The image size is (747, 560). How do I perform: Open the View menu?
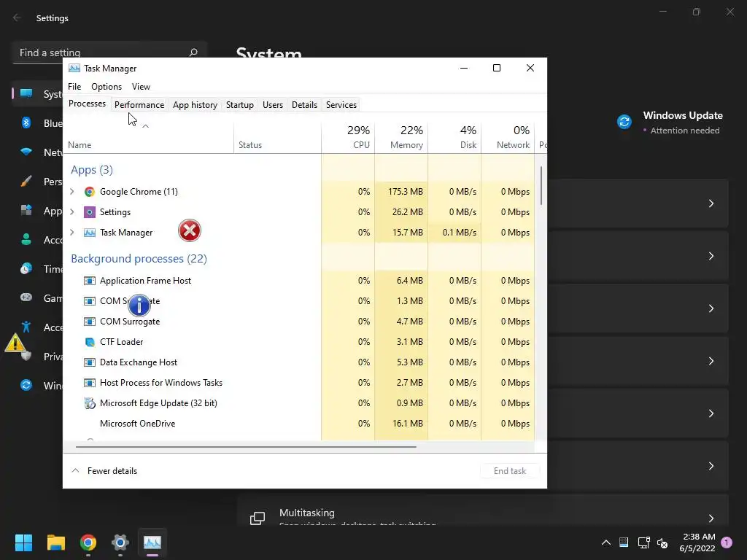[x=141, y=87]
